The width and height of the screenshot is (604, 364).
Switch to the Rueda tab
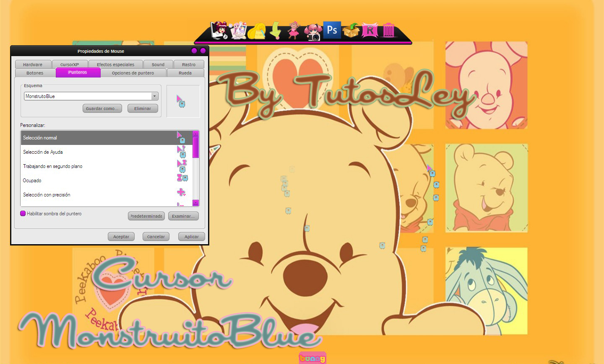185,73
